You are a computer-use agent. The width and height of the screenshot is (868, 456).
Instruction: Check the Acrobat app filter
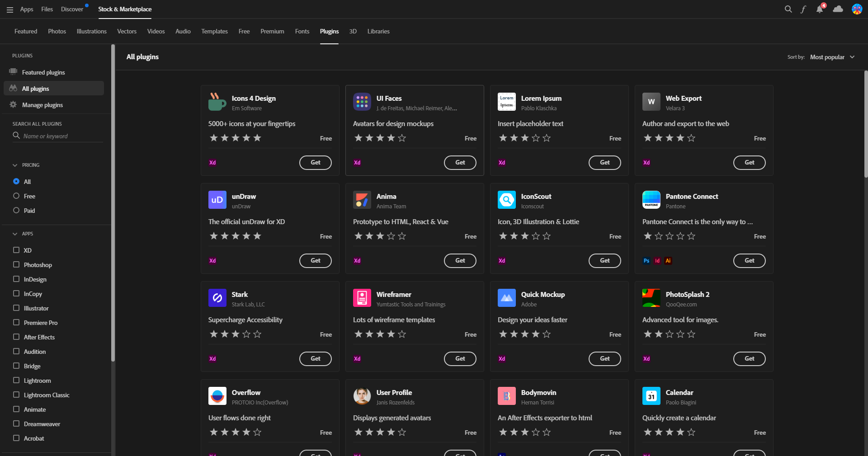coord(16,438)
